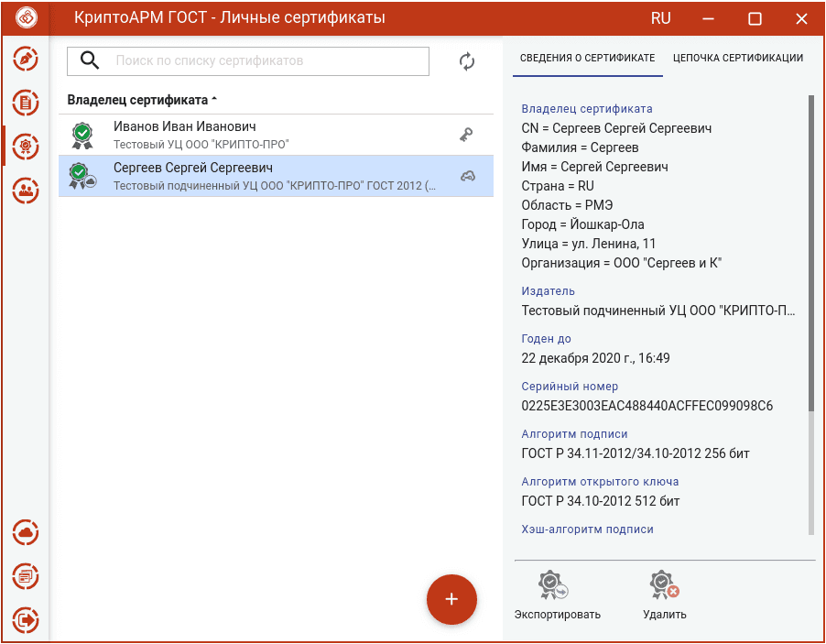The width and height of the screenshot is (826, 644).
Task: Open the Сведения о сертификате tab
Action: pyautogui.click(x=587, y=58)
